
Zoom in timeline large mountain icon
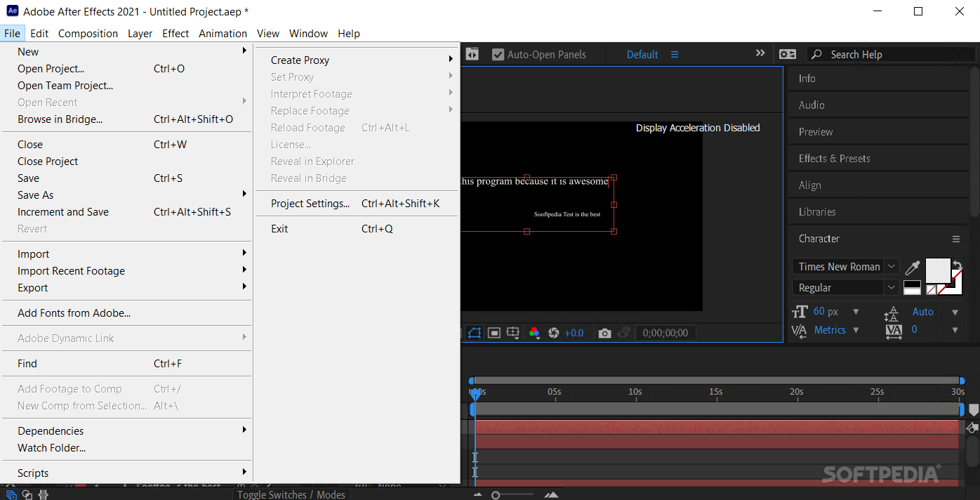click(x=552, y=495)
